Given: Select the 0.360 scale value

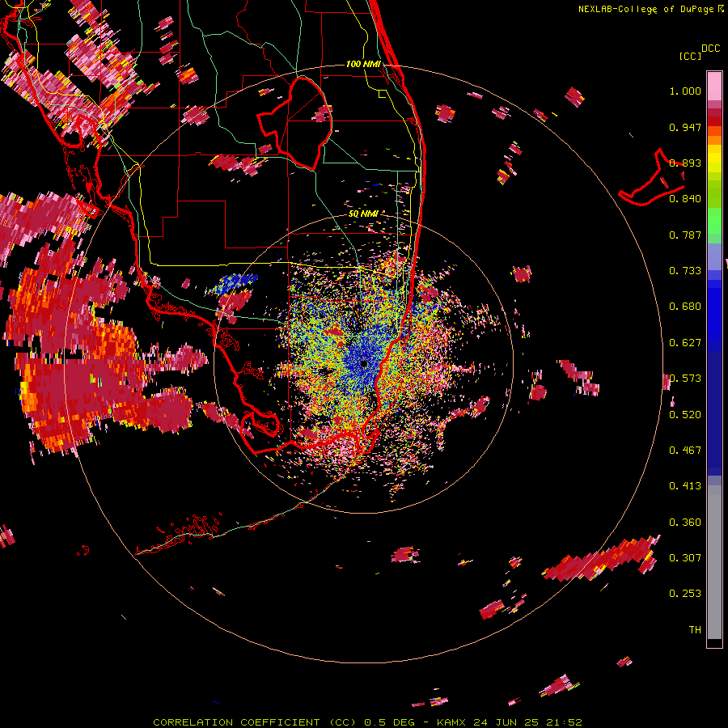Looking at the screenshot, I should click(x=685, y=523).
